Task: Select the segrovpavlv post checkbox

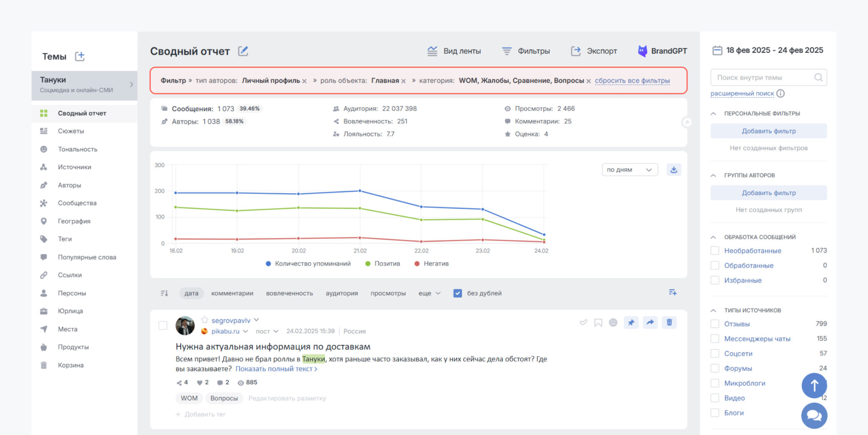Action: [163, 325]
